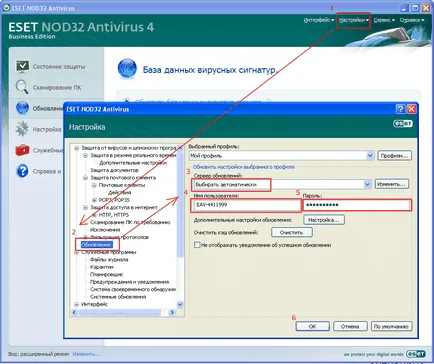Click the Служебные программы red toolbox icon
Image resolution: width=434 pixels, height=364 pixels.
(x=22, y=150)
